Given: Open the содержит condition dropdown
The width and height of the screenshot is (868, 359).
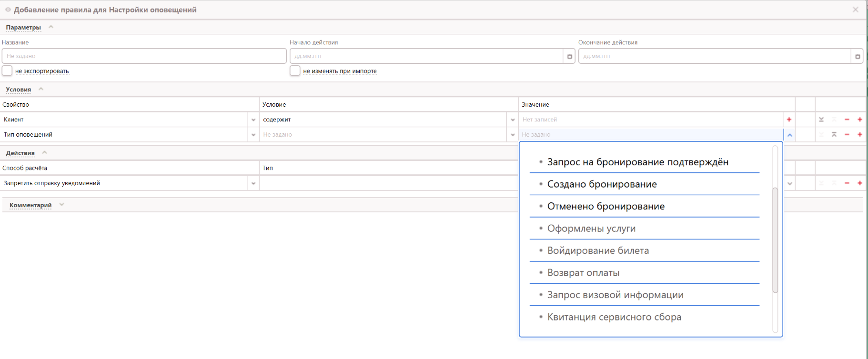Looking at the screenshot, I should 513,120.
